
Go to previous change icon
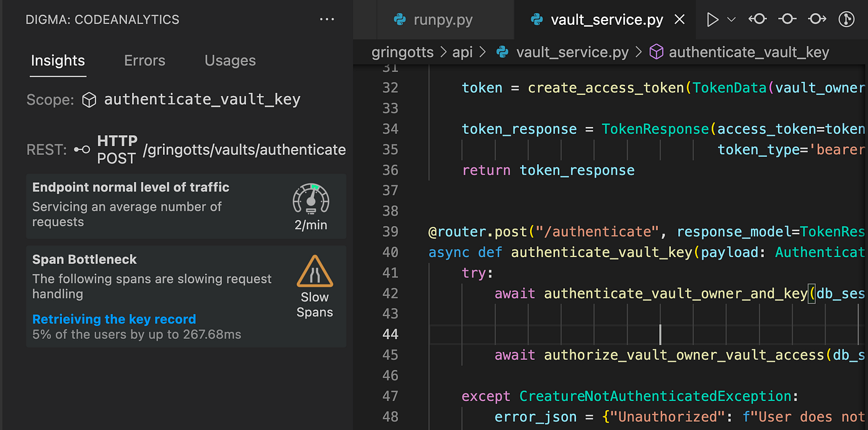tap(757, 19)
